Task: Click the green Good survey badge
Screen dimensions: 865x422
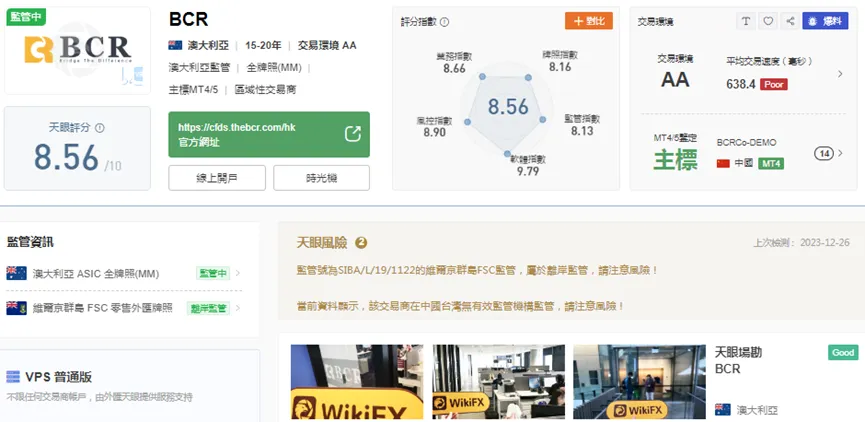Action: [x=843, y=352]
